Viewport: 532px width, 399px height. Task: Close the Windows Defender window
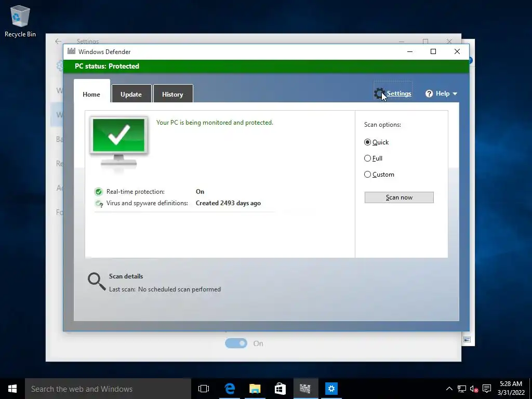point(457,51)
